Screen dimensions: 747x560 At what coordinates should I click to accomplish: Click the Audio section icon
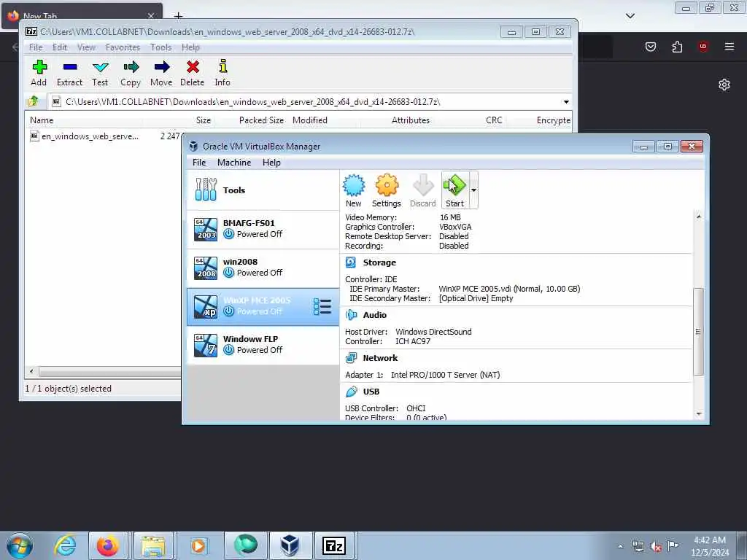point(351,315)
